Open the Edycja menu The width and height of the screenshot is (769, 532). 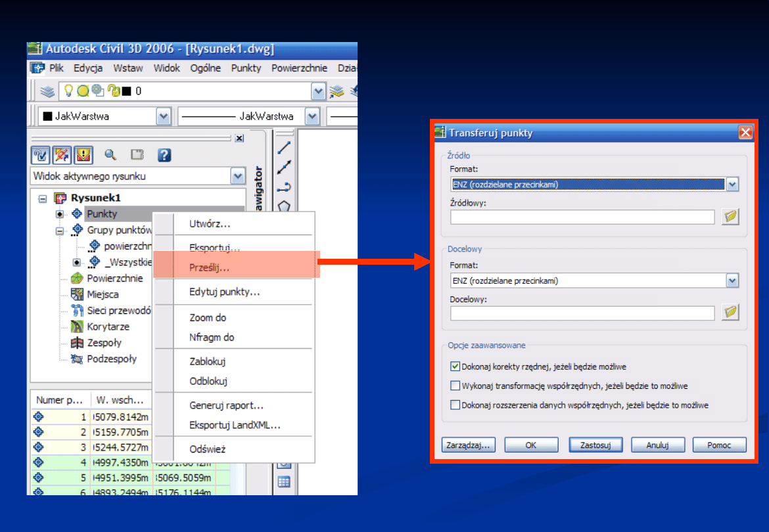(x=88, y=68)
